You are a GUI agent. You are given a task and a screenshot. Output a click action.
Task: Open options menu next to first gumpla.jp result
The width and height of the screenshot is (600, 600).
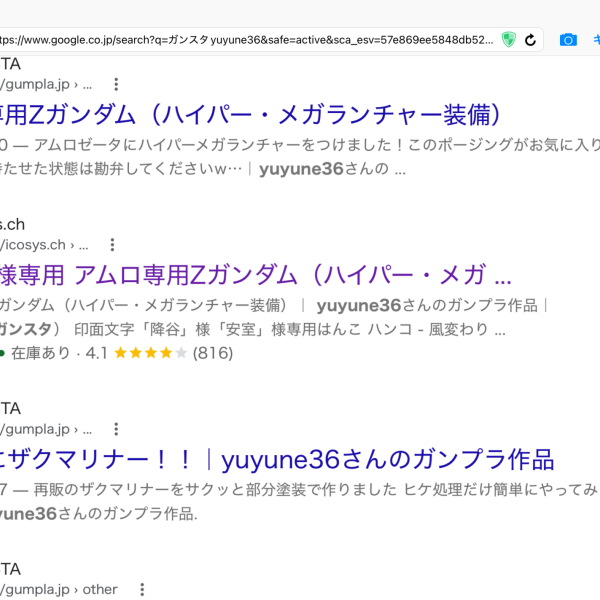pos(116,84)
